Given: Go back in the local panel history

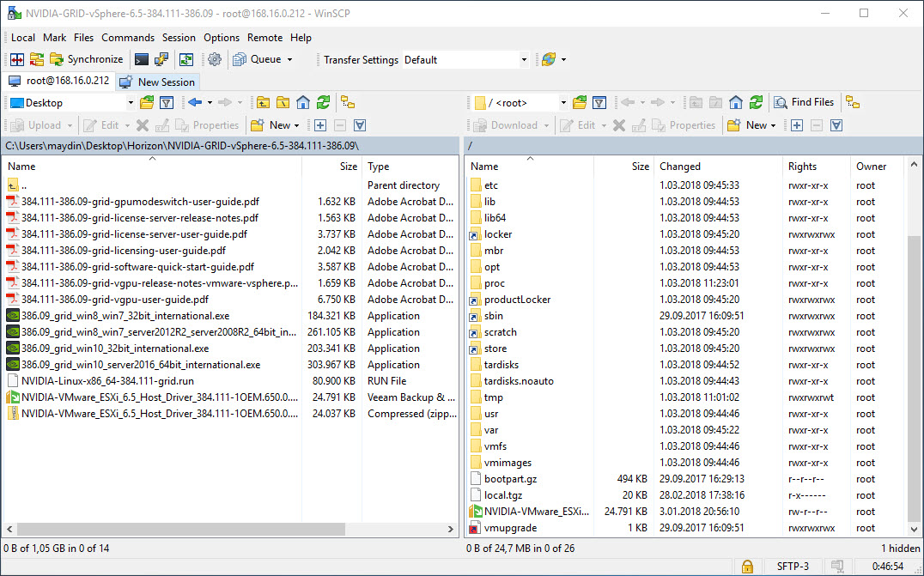Looking at the screenshot, I should coord(195,103).
